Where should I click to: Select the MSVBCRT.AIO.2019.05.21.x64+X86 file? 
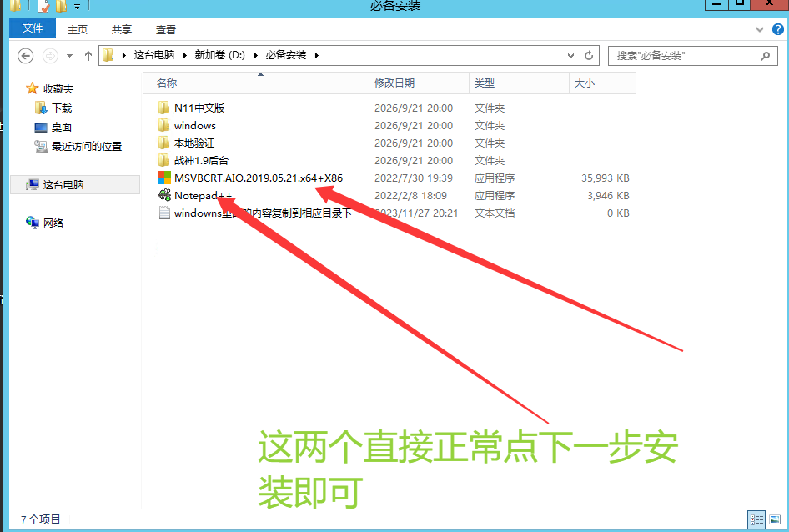[x=259, y=178]
